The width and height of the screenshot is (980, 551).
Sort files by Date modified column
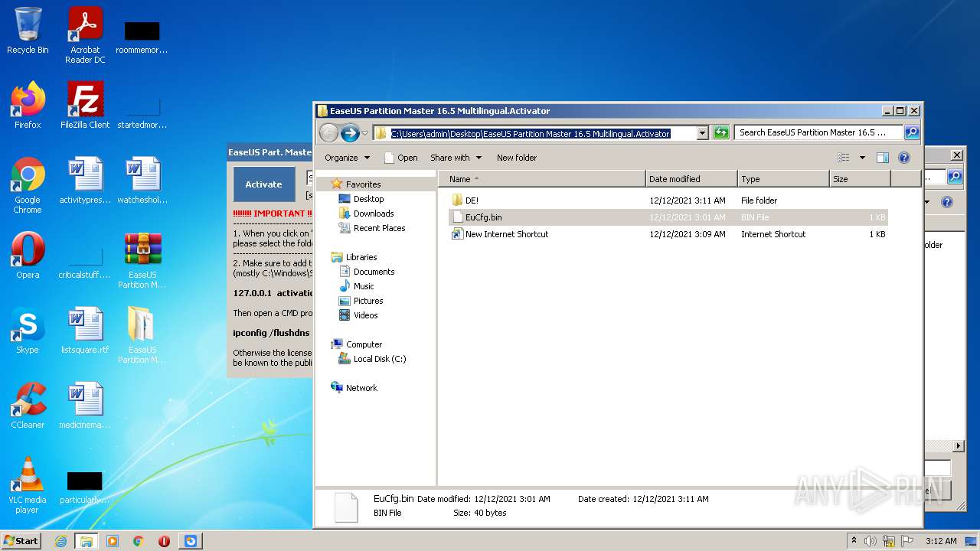coord(691,179)
